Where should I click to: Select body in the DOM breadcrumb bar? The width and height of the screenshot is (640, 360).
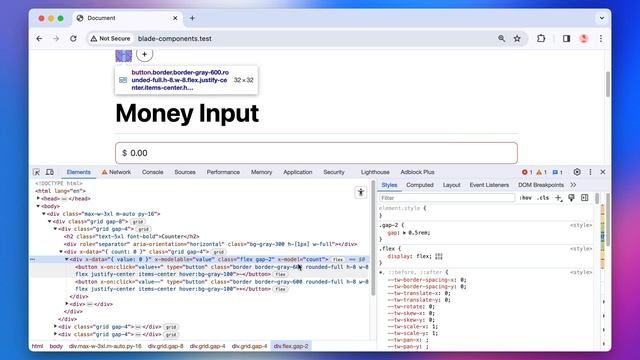56,346
